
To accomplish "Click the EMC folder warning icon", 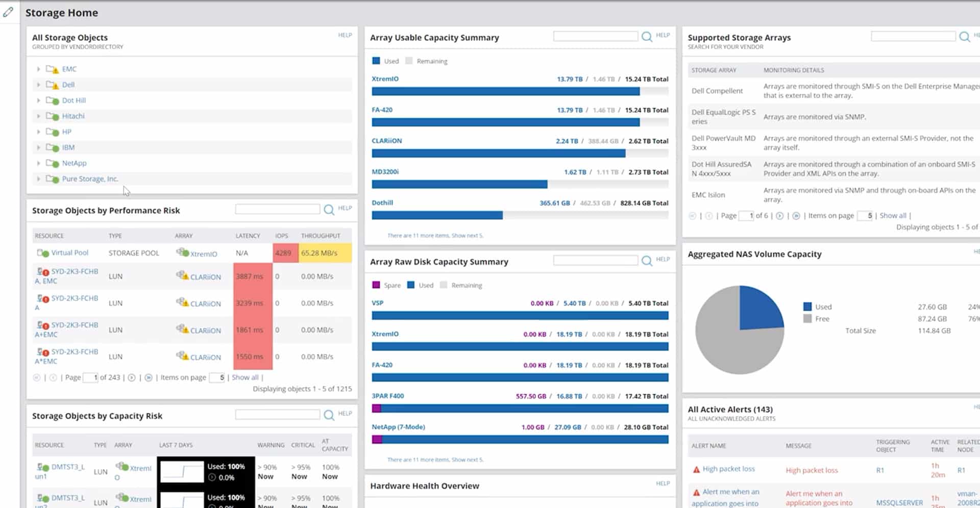I will 52,69.
